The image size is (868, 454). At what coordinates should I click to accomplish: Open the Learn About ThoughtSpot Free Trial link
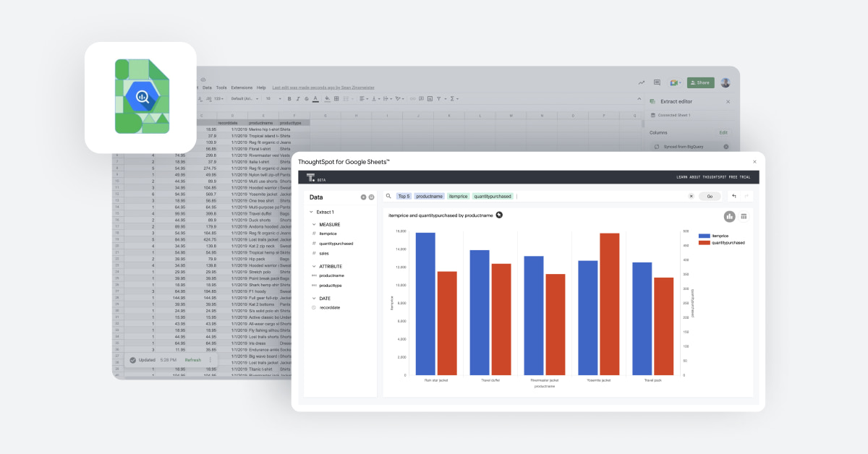click(x=712, y=177)
